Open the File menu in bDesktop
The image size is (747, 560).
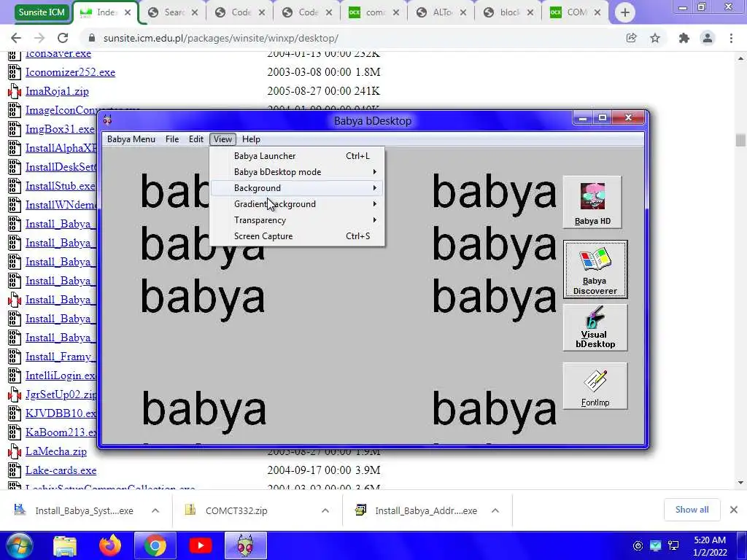172,139
